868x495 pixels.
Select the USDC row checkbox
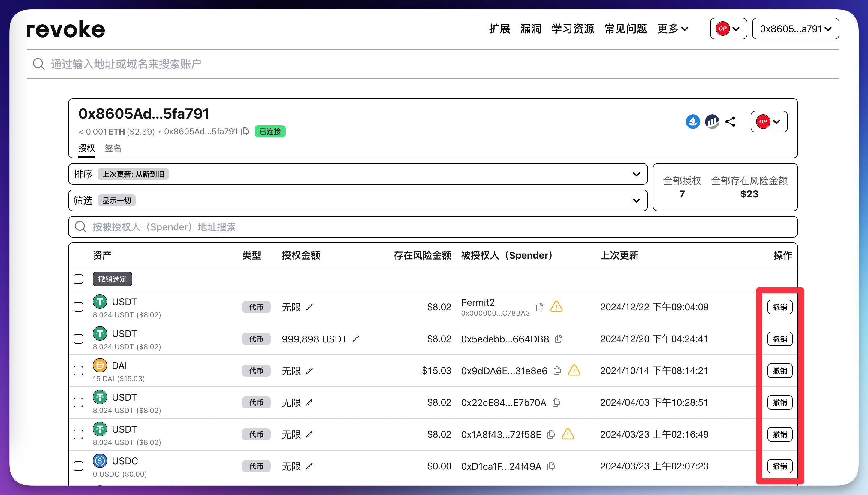[78, 466]
